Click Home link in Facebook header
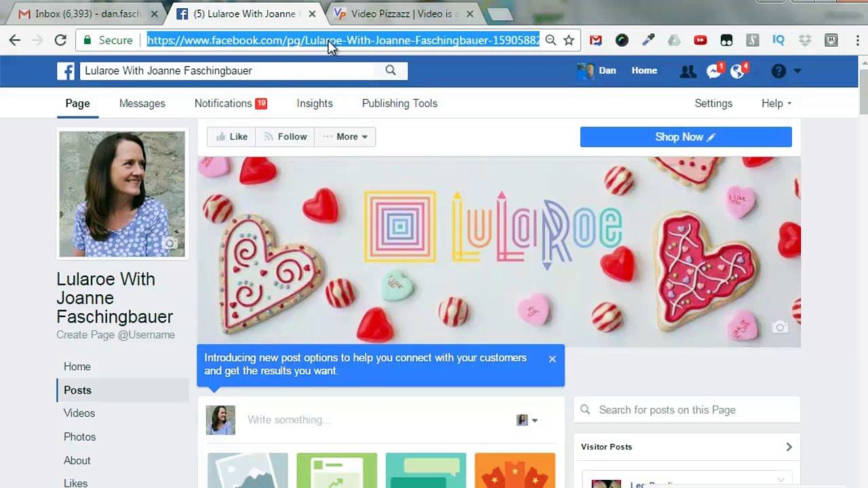Viewport: 868px width, 488px height. 644,70
